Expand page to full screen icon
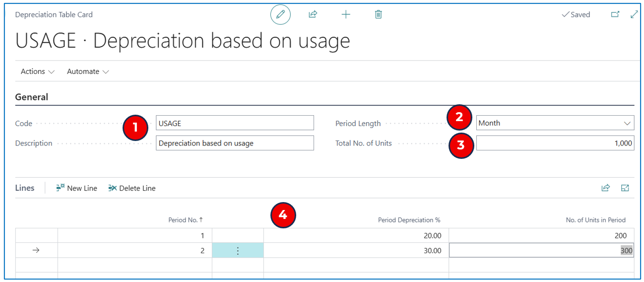This screenshot has width=644, height=282. click(x=634, y=15)
